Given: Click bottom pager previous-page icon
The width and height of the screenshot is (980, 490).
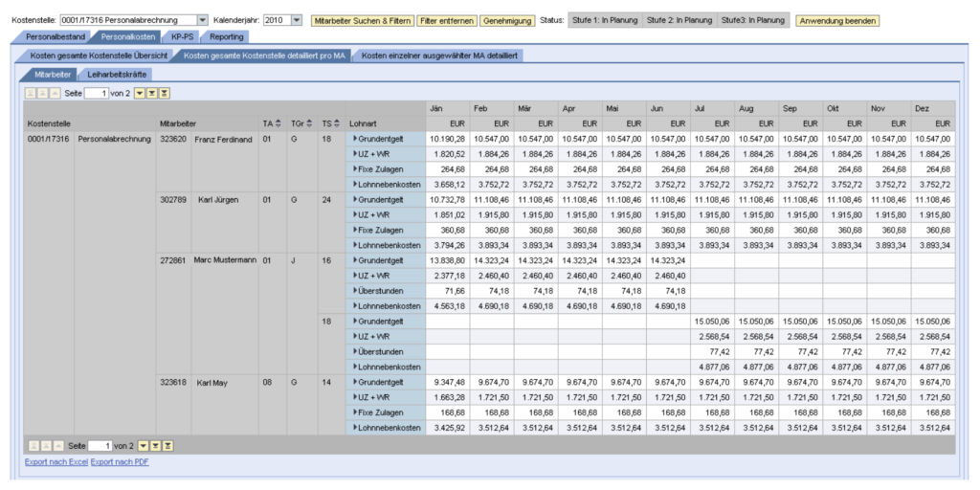Looking at the screenshot, I should pos(46,446).
